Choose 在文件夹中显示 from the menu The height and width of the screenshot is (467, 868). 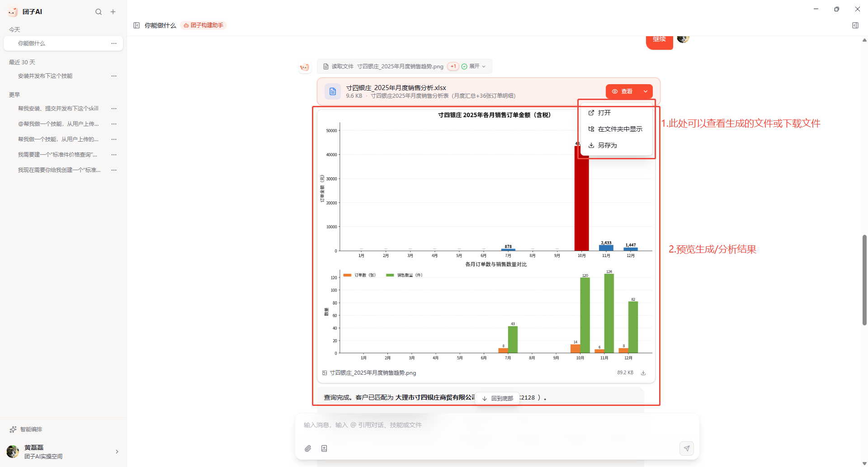tap(617, 129)
